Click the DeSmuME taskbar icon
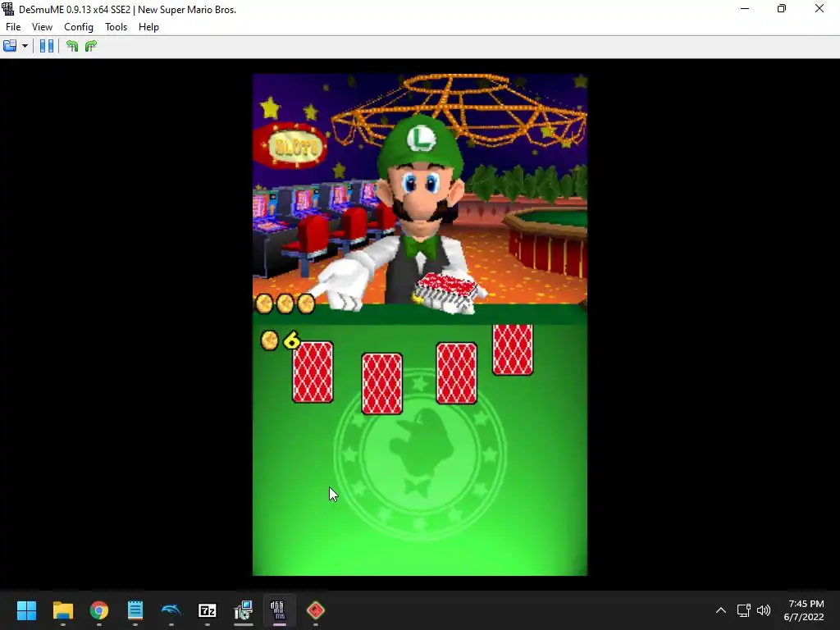 pos(279,610)
